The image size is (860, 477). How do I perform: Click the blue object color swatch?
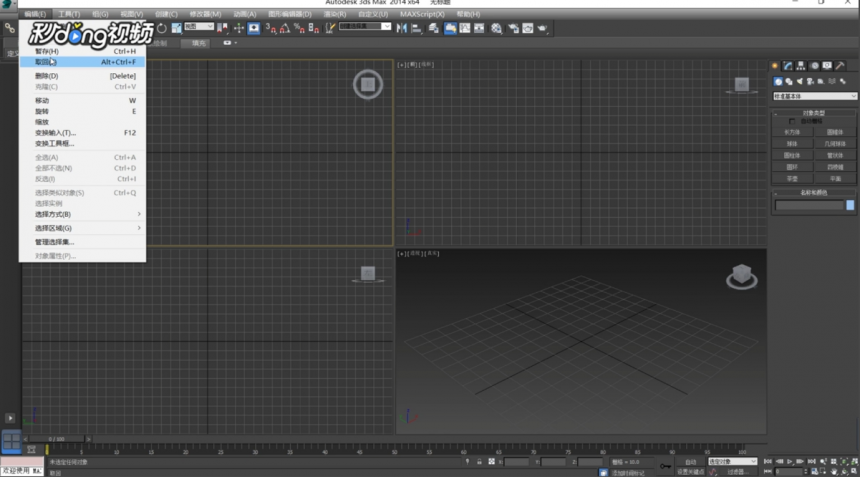(850, 205)
